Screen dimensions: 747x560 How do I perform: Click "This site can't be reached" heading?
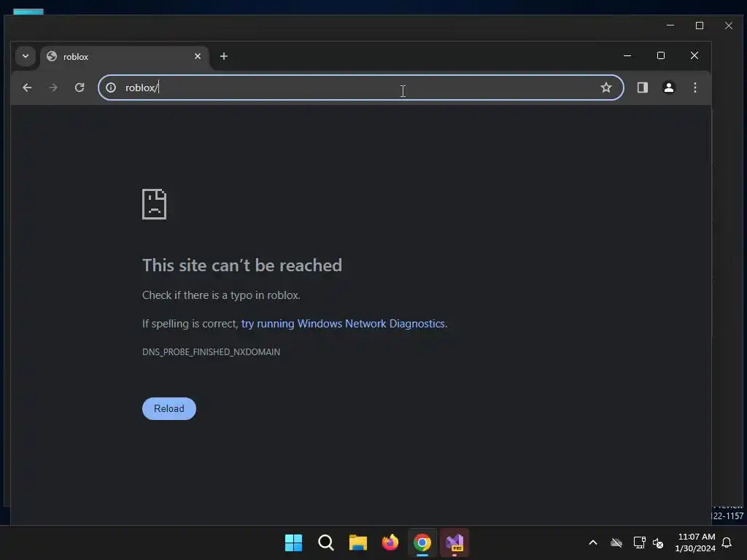point(242,265)
